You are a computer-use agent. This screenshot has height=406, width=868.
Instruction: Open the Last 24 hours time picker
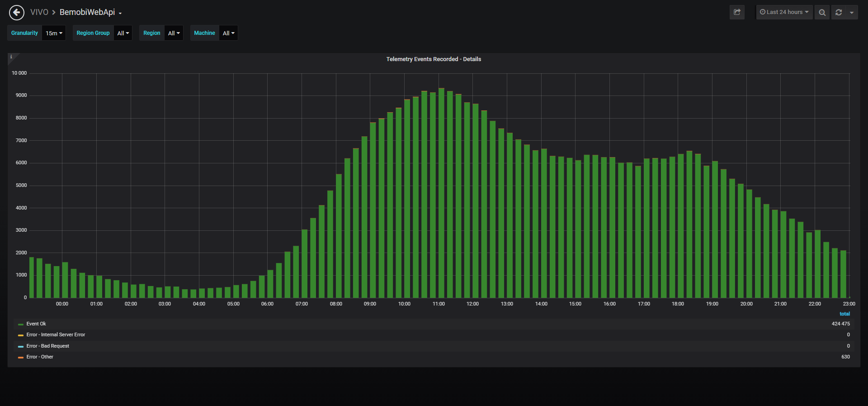[x=784, y=12]
